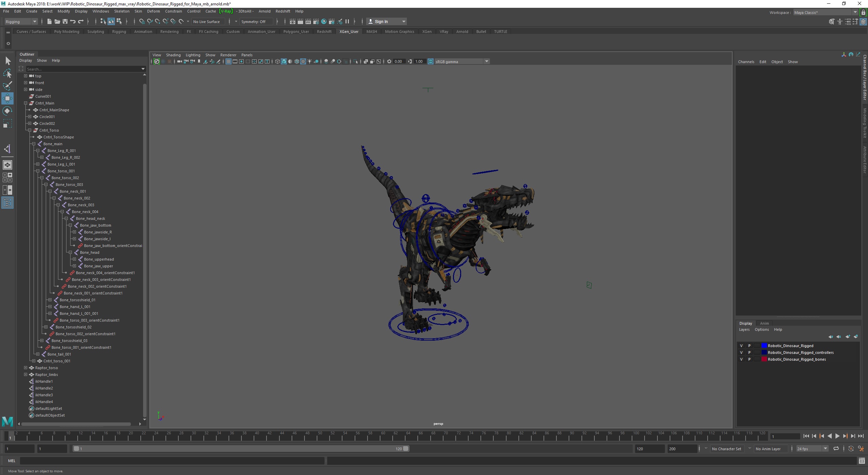Toggle playback P on Robotic_Dinosaur_Rigged layer
Image resolution: width=868 pixels, height=475 pixels.
click(749, 346)
